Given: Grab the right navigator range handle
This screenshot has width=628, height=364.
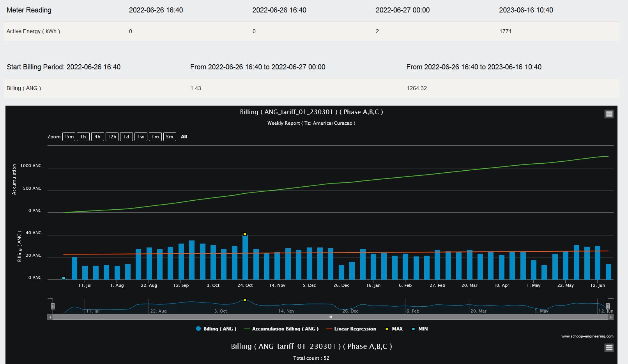Looking at the screenshot, I should point(608,306).
